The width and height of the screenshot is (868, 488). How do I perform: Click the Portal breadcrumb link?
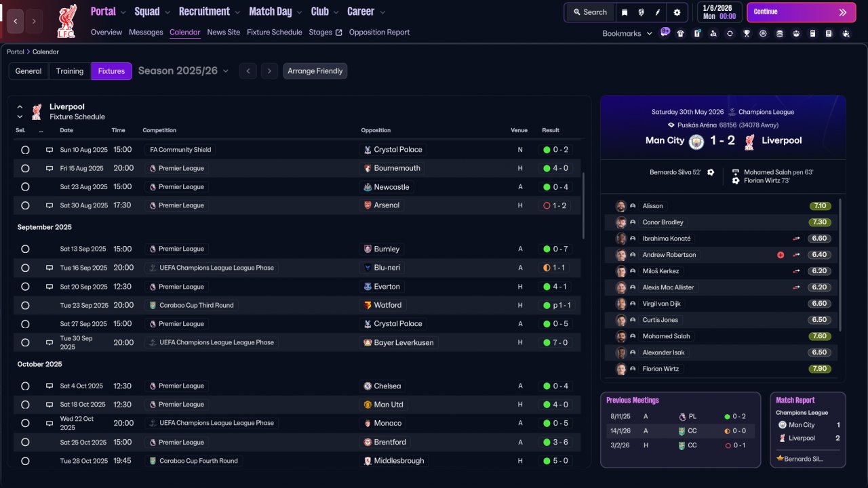click(16, 52)
